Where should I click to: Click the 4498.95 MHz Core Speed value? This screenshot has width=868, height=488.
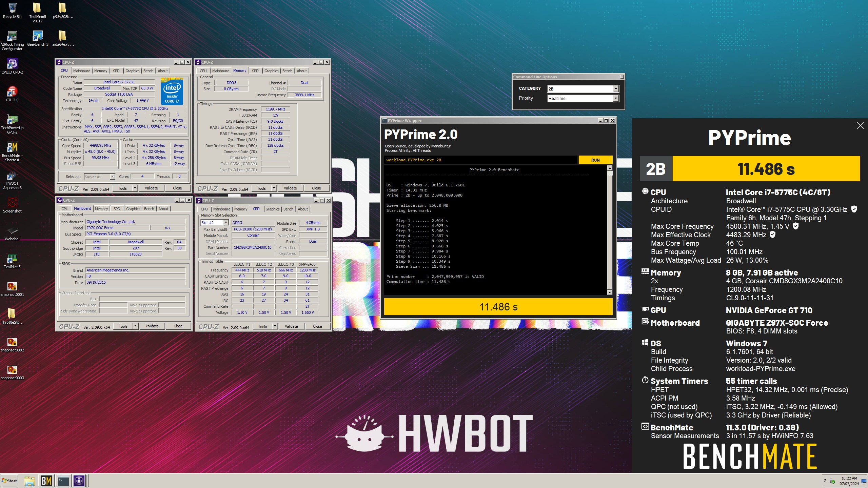point(100,145)
